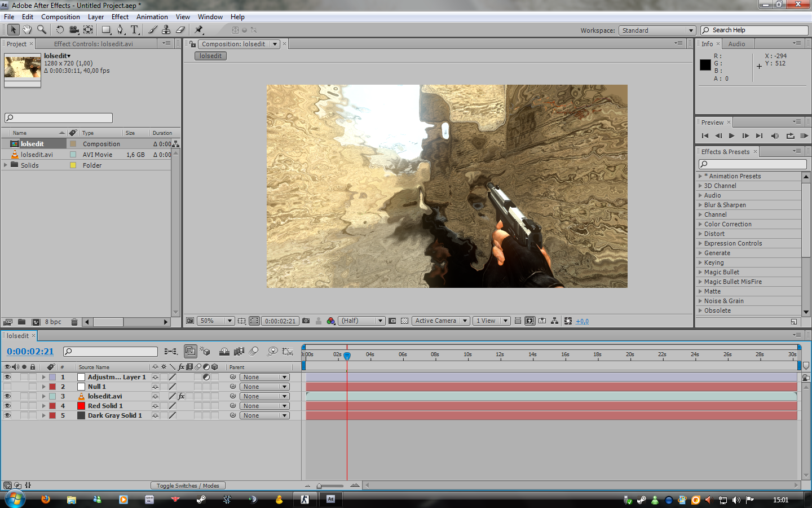This screenshot has width=812, height=508.
Task: Click the RAM Preview button
Action: click(x=804, y=135)
